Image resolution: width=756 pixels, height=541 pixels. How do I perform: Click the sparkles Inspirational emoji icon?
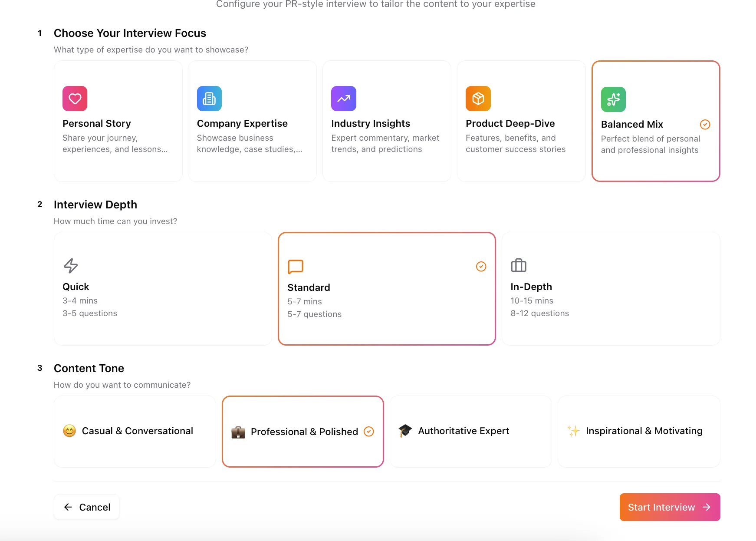573,431
